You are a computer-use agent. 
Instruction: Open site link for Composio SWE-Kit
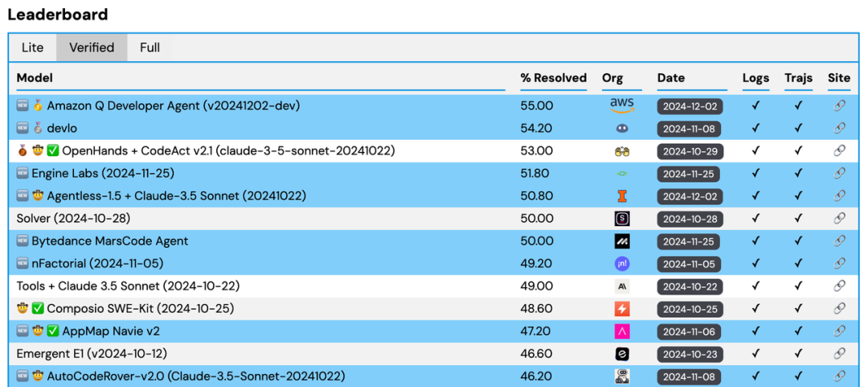tap(839, 308)
